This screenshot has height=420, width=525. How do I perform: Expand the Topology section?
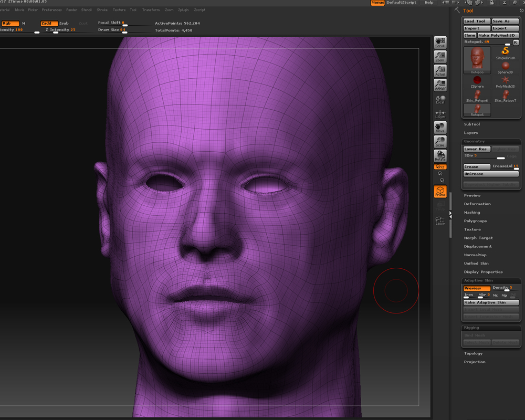tap(473, 353)
